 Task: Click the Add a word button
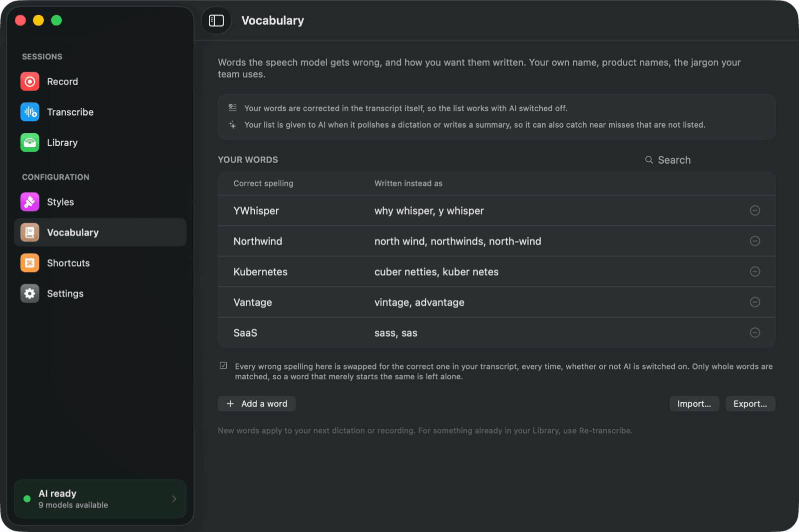pyautogui.click(x=257, y=404)
